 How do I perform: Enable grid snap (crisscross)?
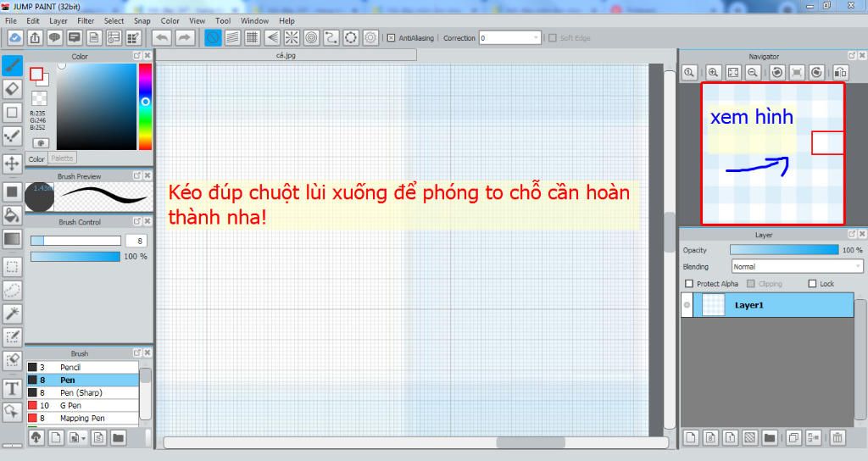pos(253,37)
